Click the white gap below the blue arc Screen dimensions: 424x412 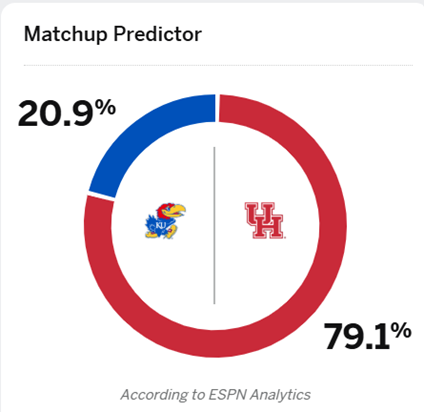tap(101, 195)
